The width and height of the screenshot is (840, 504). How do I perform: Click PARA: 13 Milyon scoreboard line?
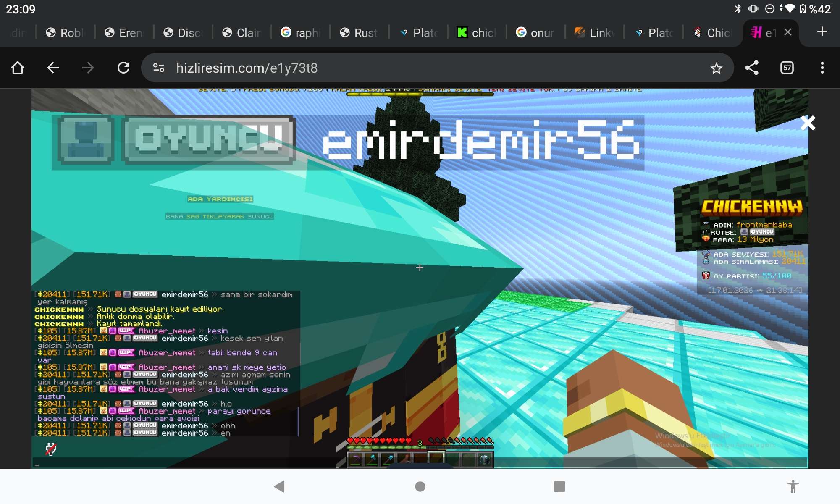pos(738,239)
